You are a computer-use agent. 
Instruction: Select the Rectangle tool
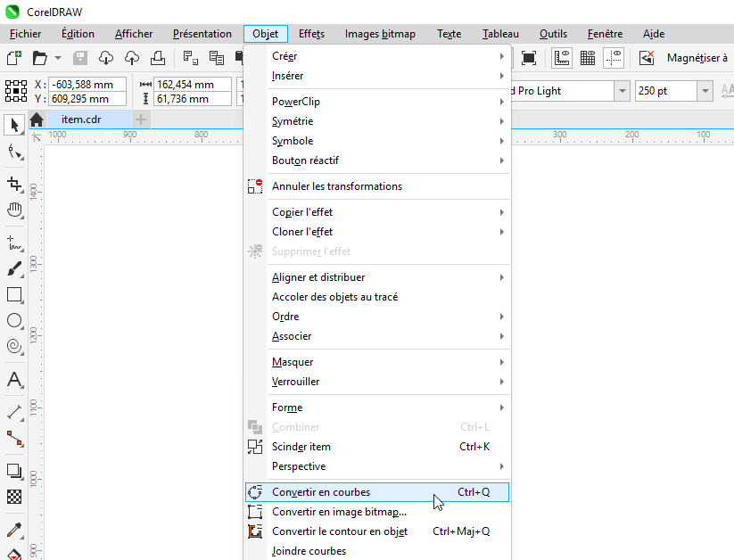pyautogui.click(x=14, y=295)
